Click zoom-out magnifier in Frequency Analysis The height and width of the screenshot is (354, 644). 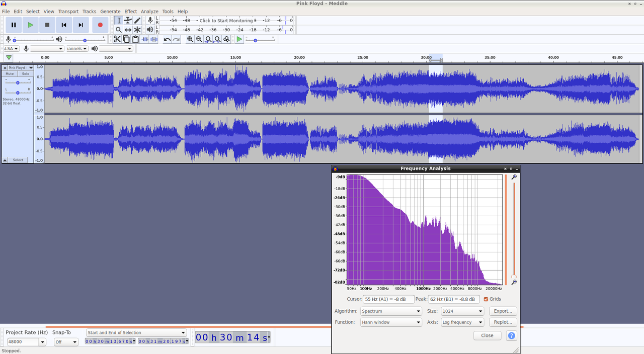pos(514,283)
